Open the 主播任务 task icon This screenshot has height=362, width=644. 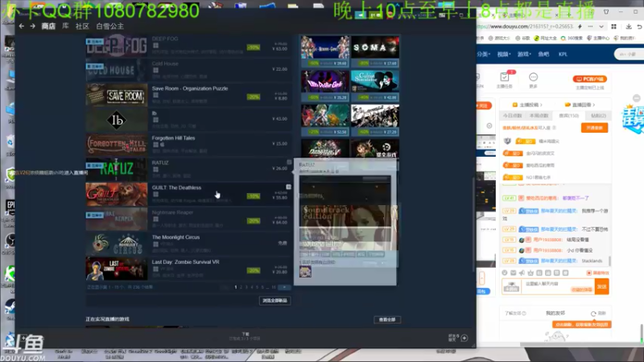point(505,80)
